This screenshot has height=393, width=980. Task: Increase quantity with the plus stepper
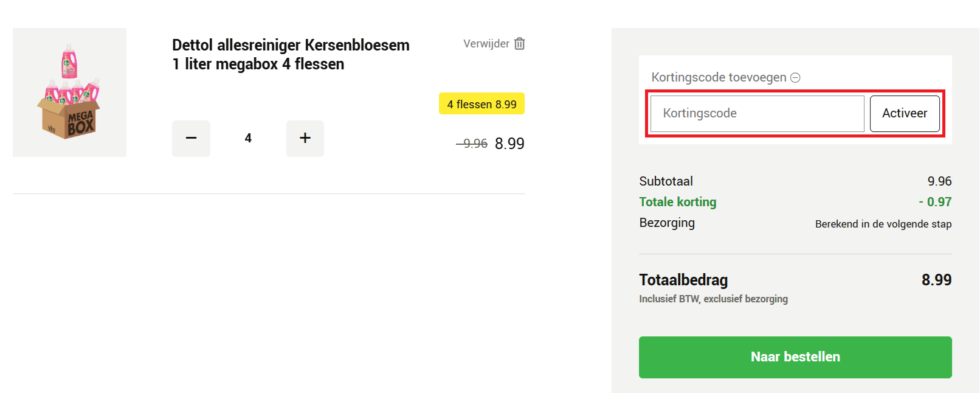click(x=305, y=138)
